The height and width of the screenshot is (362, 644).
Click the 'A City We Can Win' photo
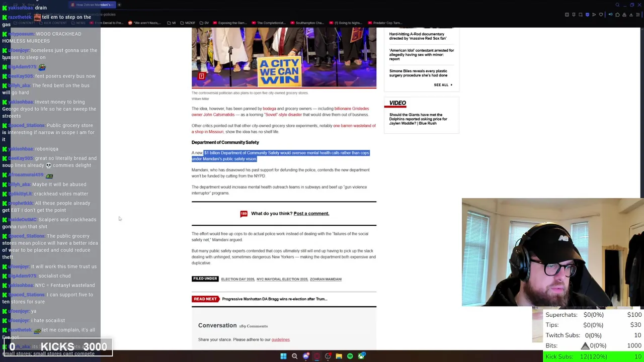click(x=284, y=57)
